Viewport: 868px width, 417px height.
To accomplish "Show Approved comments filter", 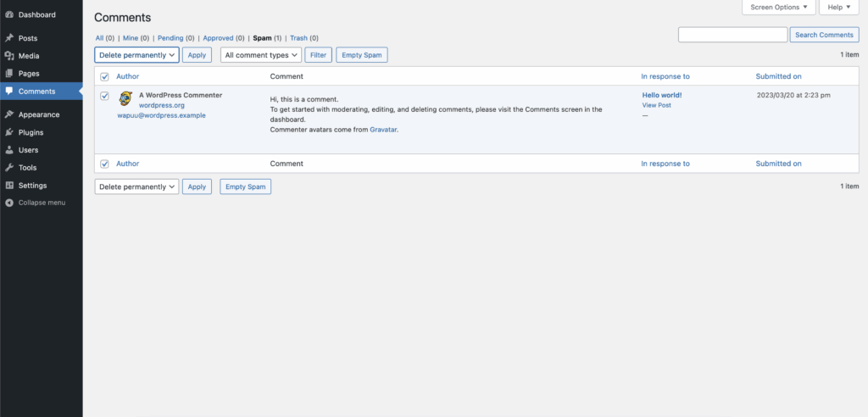I will click(x=218, y=38).
